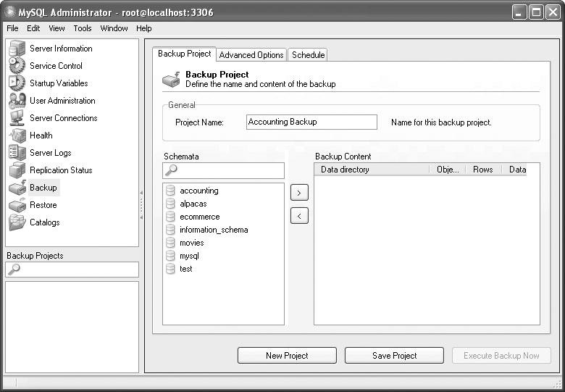Click the Project Name input field
The height and width of the screenshot is (392, 565).
click(x=311, y=122)
